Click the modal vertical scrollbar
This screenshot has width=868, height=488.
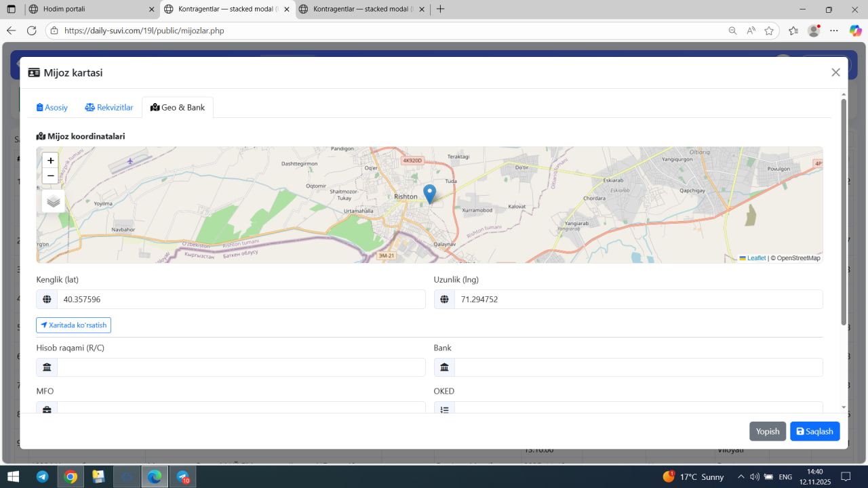(844, 211)
